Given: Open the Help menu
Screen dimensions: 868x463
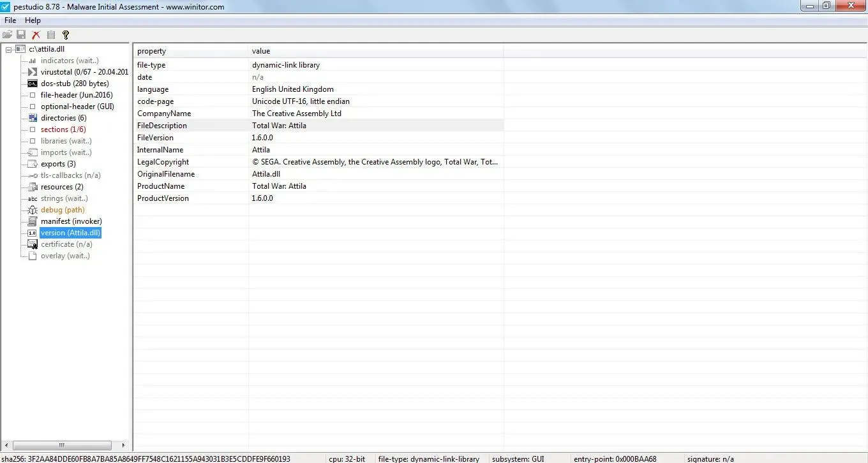Looking at the screenshot, I should coord(33,20).
